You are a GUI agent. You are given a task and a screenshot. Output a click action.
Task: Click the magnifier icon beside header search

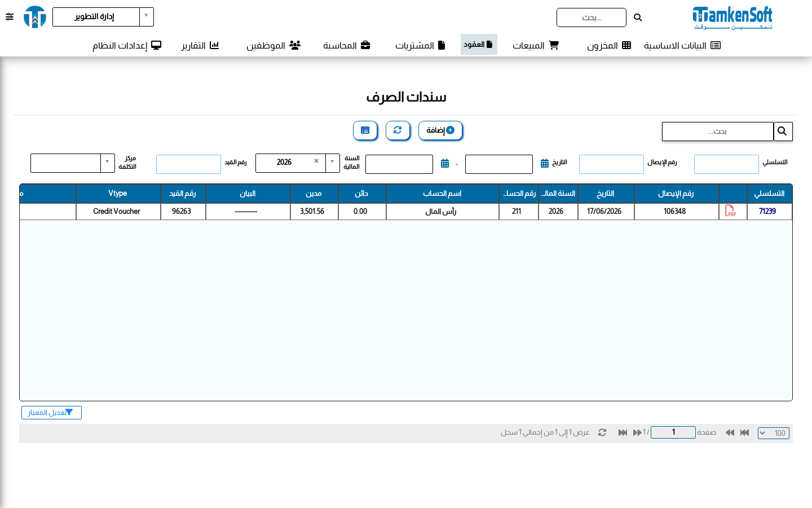click(x=638, y=17)
